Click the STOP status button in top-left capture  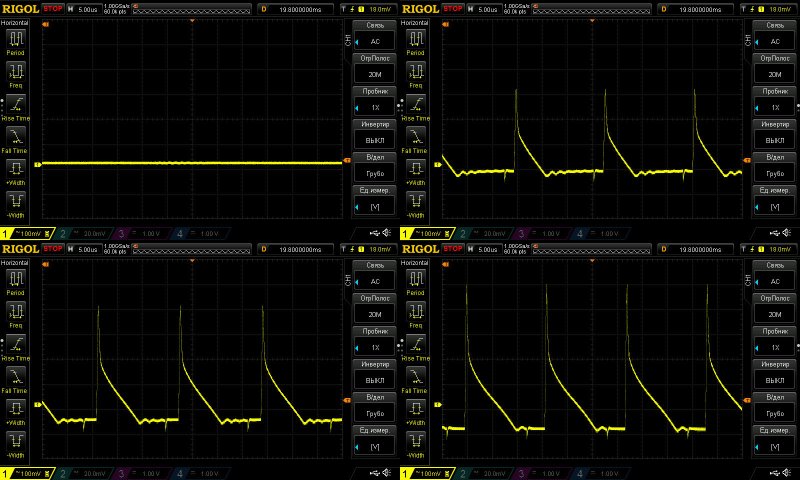53,9
